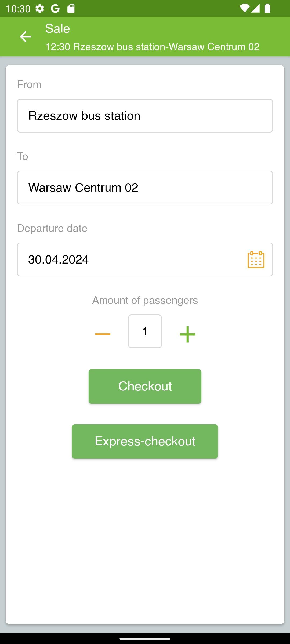Image resolution: width=290 pixels, height=644 pixels.
Task: Click the passenger count input box
Action: [x=145, y=331]
